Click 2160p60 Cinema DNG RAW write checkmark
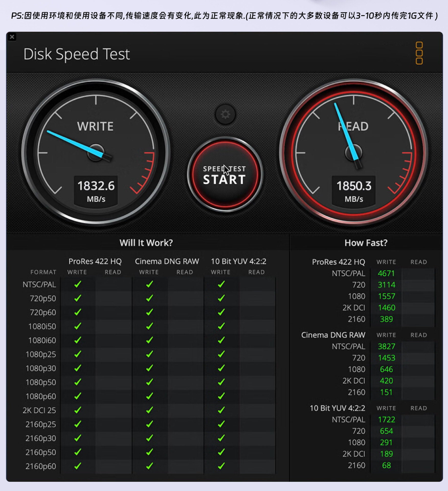The image size is (448, 491). 150,466
